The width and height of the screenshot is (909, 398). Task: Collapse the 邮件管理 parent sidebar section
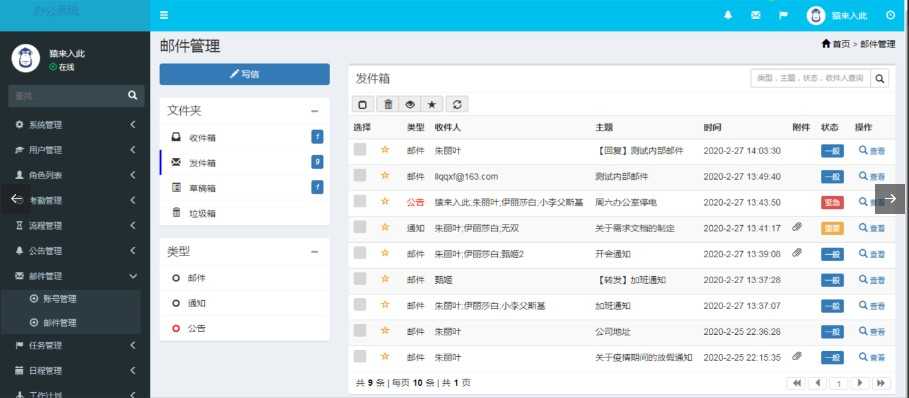click(x=75, y=276)
